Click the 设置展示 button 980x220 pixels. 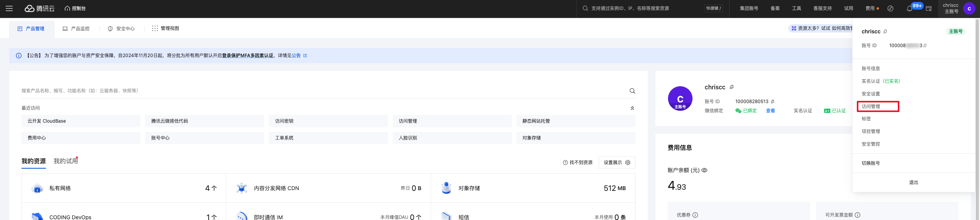pos(617,163)
